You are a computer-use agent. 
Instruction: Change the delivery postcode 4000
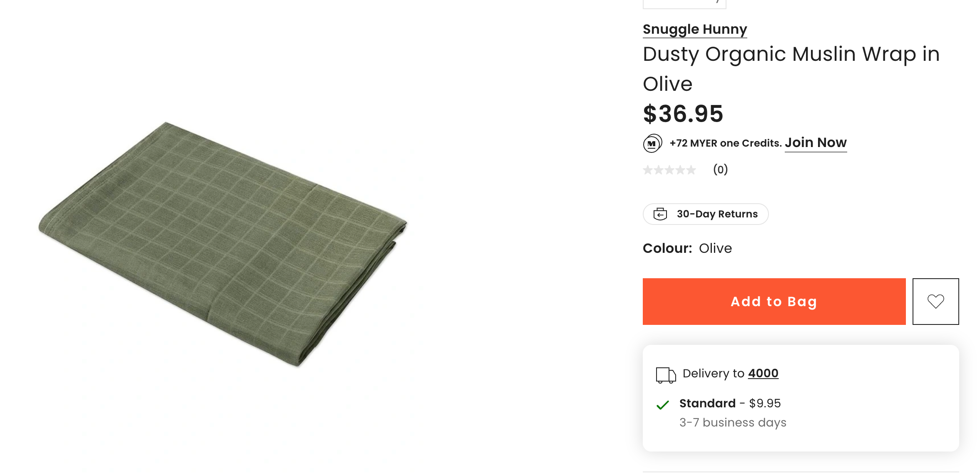[x=763, y=373]
